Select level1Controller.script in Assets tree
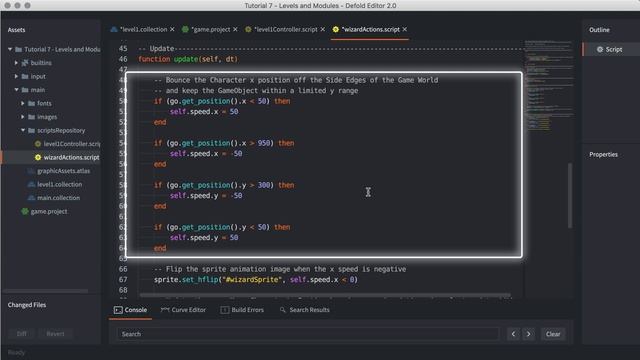This screenshot has width=640, height=360. click(x=71, y=144)
